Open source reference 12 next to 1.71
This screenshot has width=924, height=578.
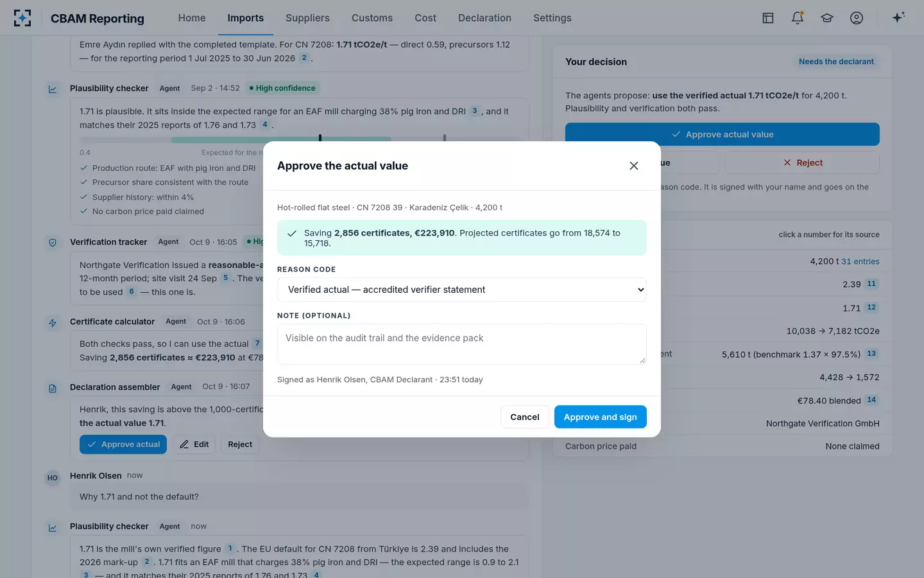coord(871,308)
